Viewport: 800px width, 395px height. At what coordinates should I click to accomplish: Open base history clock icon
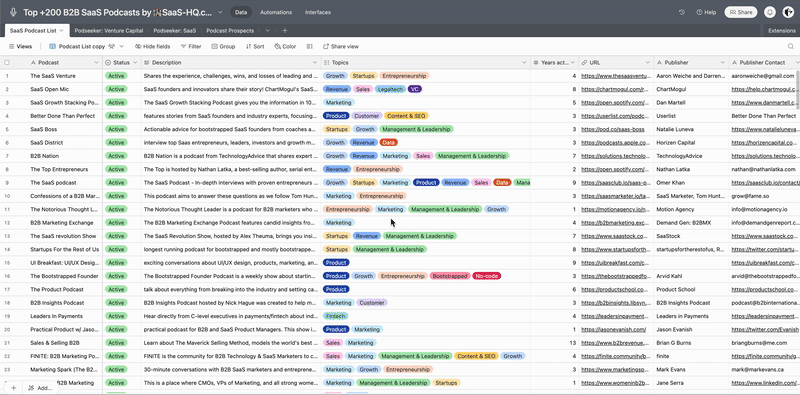click(682, 12)
